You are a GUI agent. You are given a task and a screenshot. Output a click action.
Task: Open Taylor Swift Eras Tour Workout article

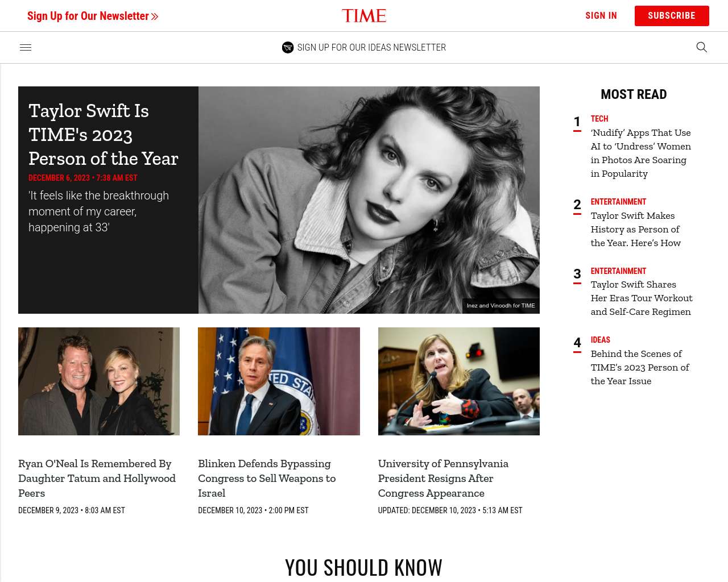[642, 298]
